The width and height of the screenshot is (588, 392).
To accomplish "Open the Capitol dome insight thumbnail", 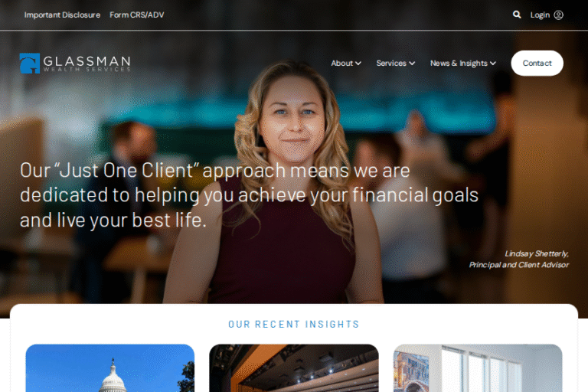I will pyautogui.click(x=110, y=368).
